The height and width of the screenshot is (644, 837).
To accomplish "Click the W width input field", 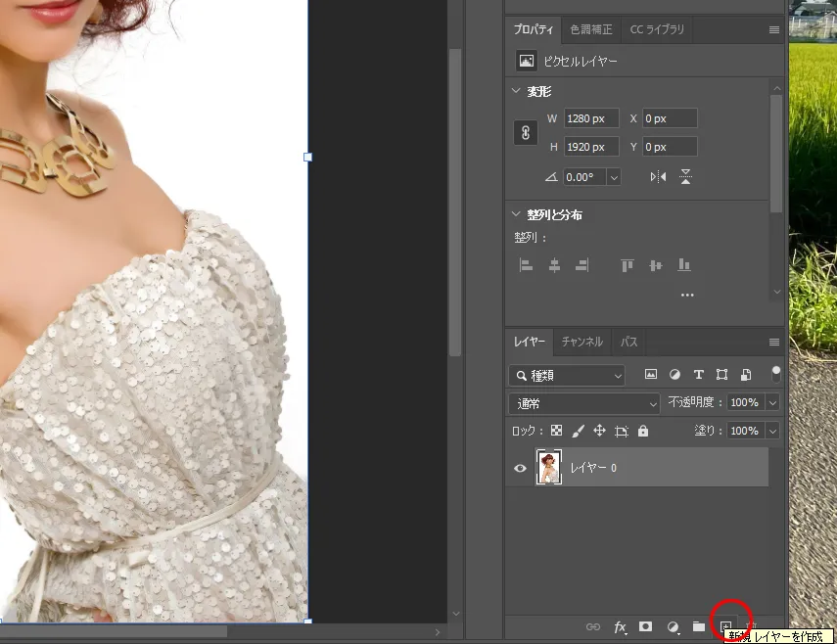I will click(591, 118).
